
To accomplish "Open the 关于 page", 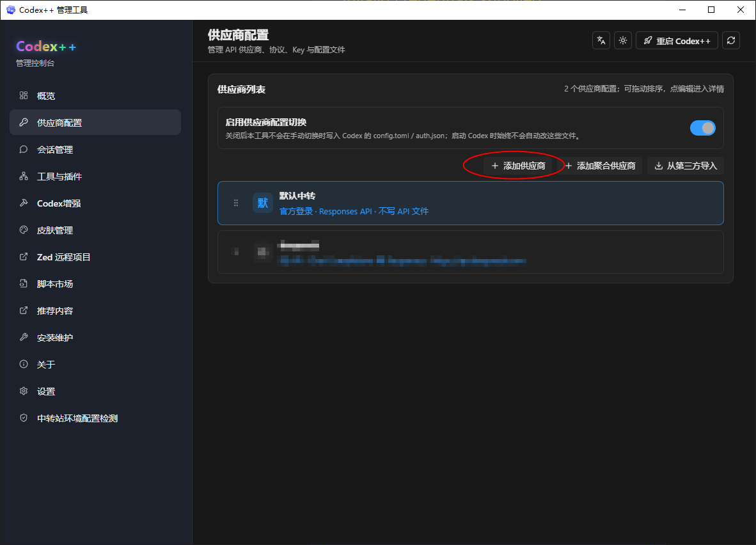I will click(95, 364).
